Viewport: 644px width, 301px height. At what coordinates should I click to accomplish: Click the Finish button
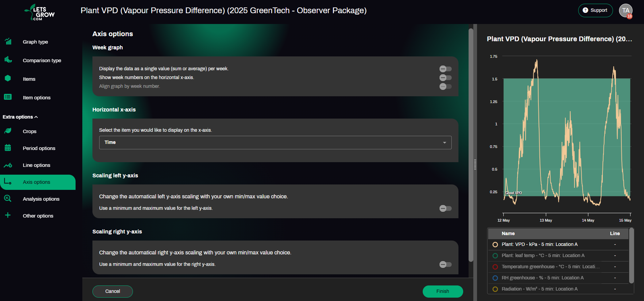click(x=443, y=291)
